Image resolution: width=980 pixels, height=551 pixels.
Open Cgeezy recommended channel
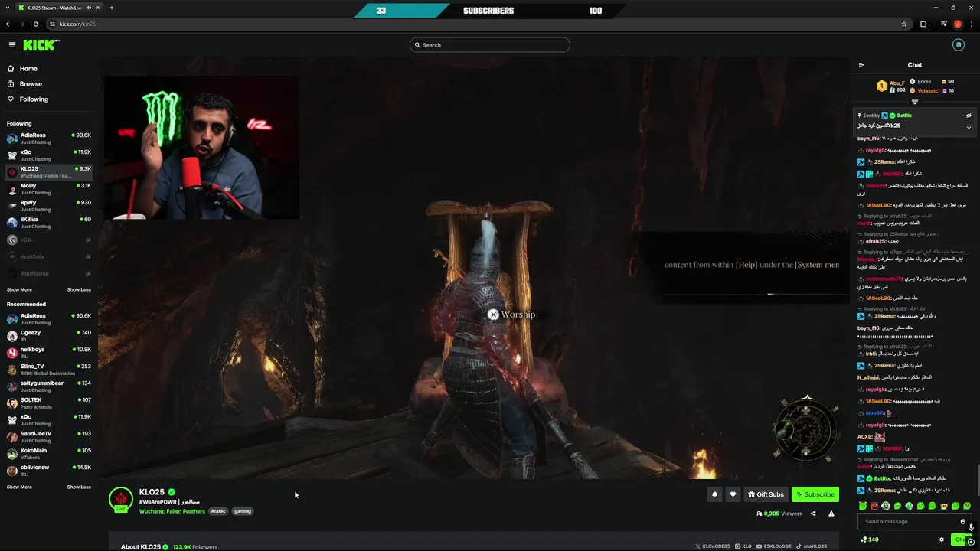tap(49, 336)
